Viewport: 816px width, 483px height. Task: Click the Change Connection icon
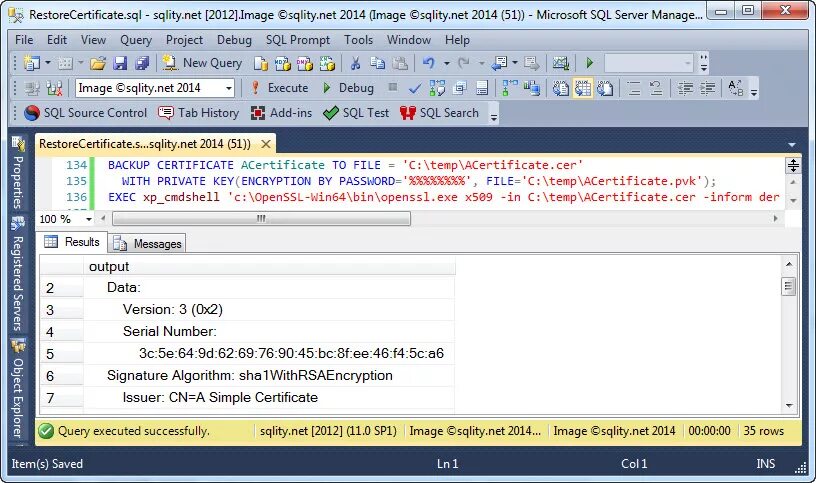[x=55, y=88]
